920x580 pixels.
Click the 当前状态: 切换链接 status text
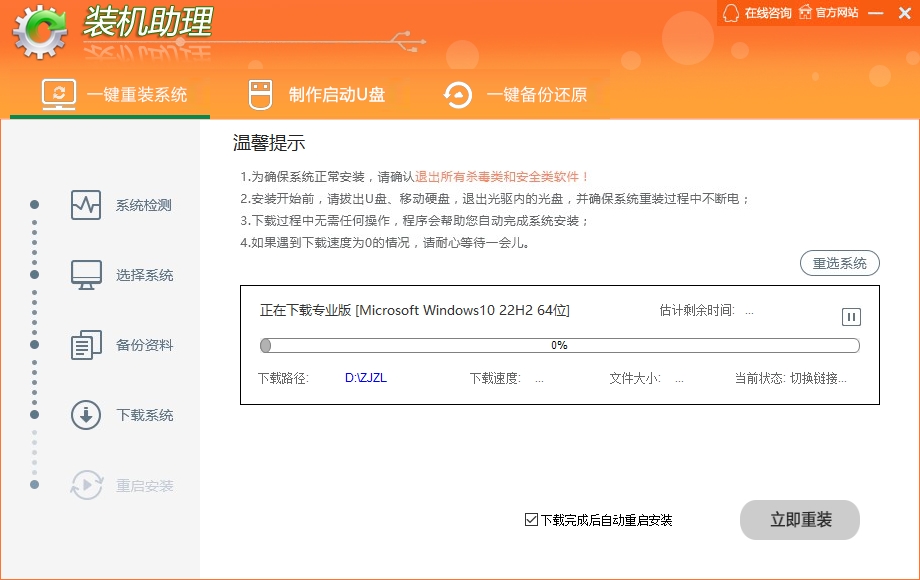click(x=791, y=378)
